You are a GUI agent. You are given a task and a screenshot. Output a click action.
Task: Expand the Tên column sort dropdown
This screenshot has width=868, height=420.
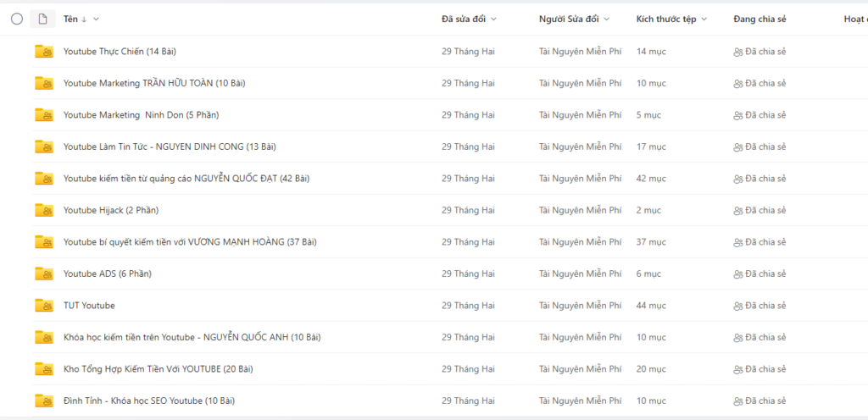click(x=96, y=19)
